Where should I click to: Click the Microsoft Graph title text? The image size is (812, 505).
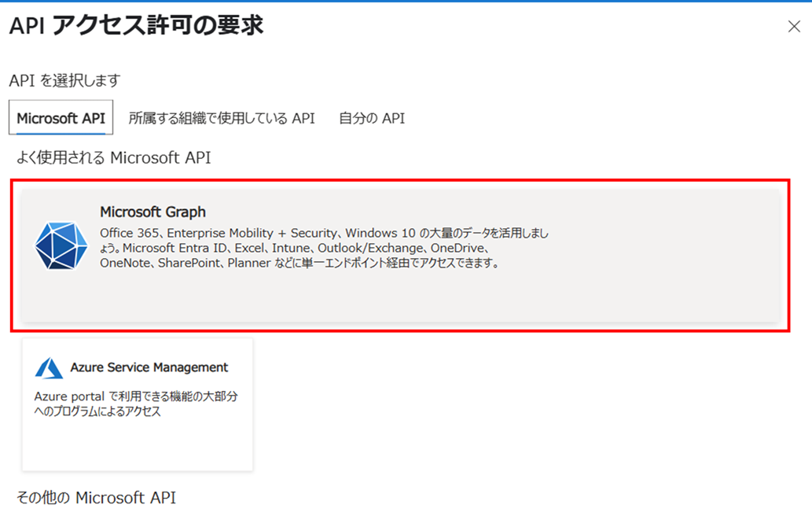click(152, 212)
